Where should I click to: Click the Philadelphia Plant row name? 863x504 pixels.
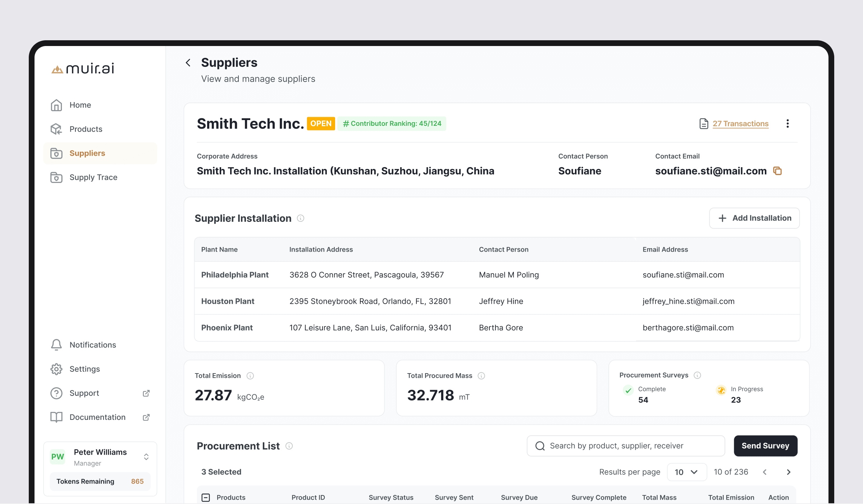[235, 275]
